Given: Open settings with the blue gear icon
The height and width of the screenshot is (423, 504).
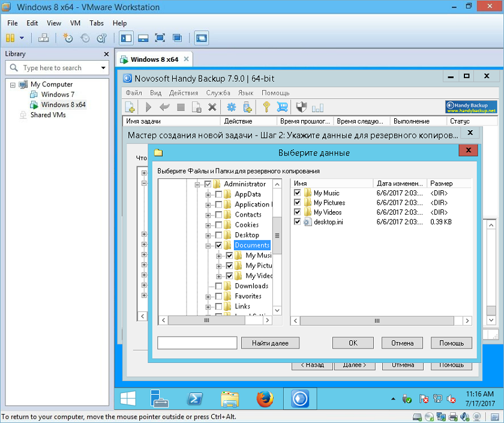Looking at the screenshot, I should coord(232,107).
